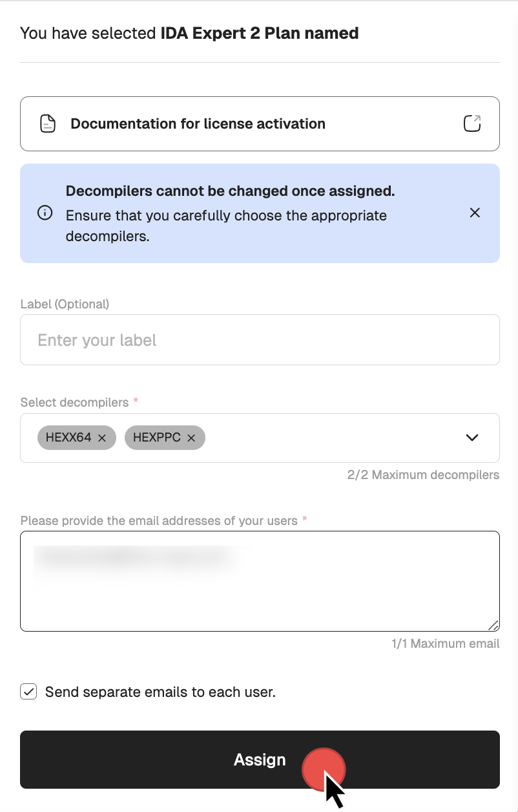The width and height of the screenshot is (518, 812).
Task: Remove the HEXX64 decompiler tag
Action: click(102, 438)
